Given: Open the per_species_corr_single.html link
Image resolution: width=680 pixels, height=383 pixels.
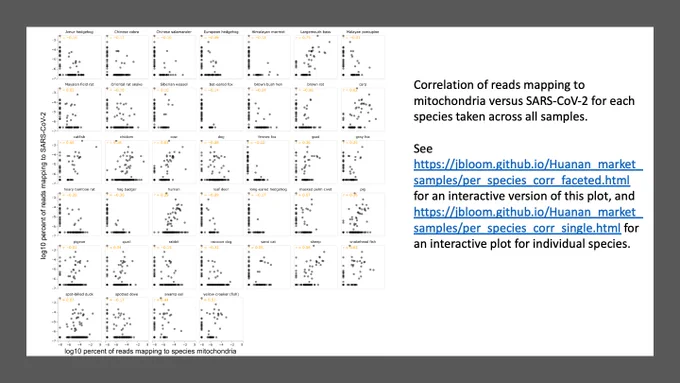Looking at the screenshot, I should [528, 220].
